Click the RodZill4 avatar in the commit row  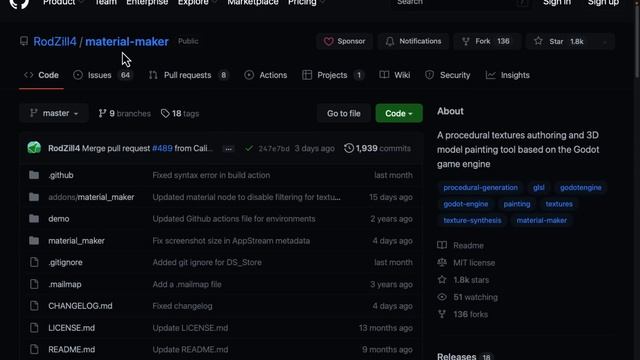point(34,148)
